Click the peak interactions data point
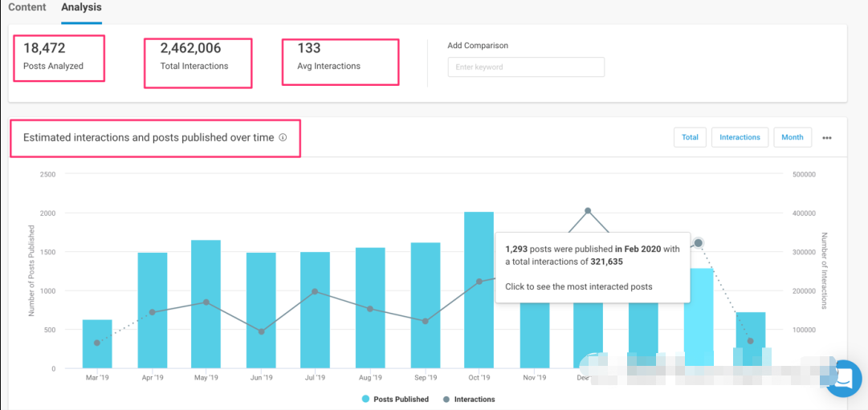This screenshot has height=410, width=868. [588, 211]
